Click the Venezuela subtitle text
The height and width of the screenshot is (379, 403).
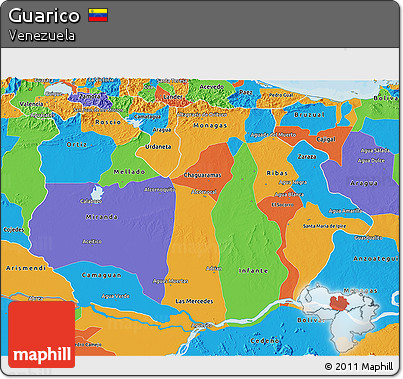click(42, 36)
